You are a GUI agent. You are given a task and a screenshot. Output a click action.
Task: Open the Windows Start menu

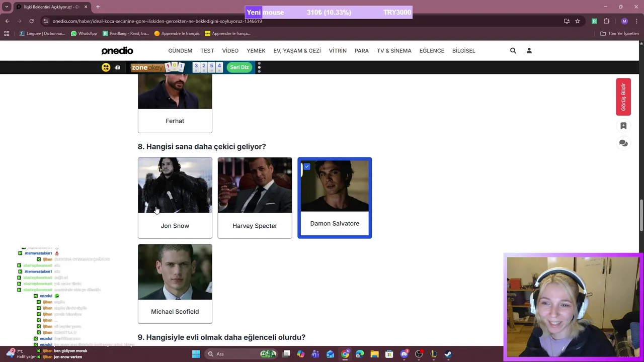pyautogui.click(x=196, y=354)
